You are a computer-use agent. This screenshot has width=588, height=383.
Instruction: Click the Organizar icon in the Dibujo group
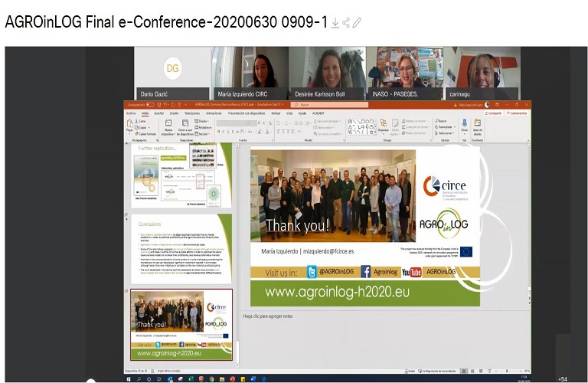[x=383, y=126]
